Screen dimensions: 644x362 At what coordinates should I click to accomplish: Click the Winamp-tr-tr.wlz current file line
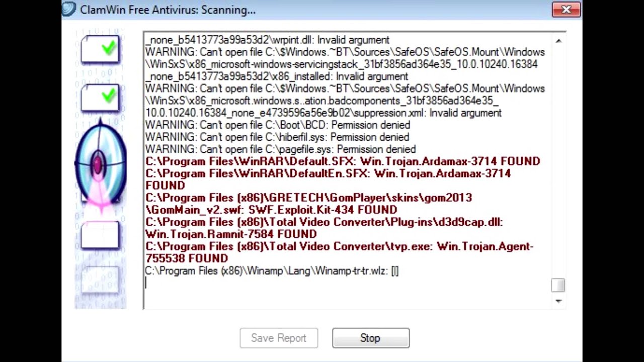pyautogui.click(x=272, y=271)
